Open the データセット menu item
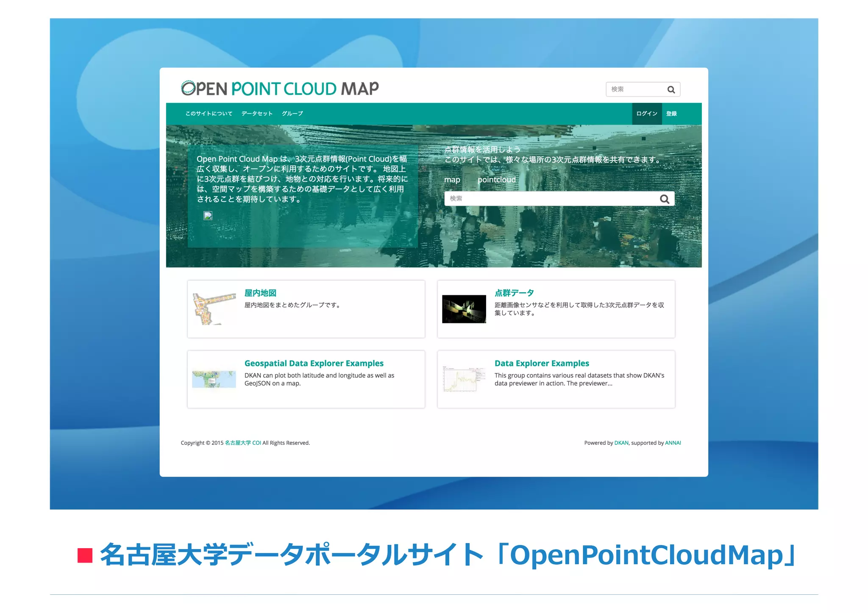The image size is (868, 613). tap(257, 114)
